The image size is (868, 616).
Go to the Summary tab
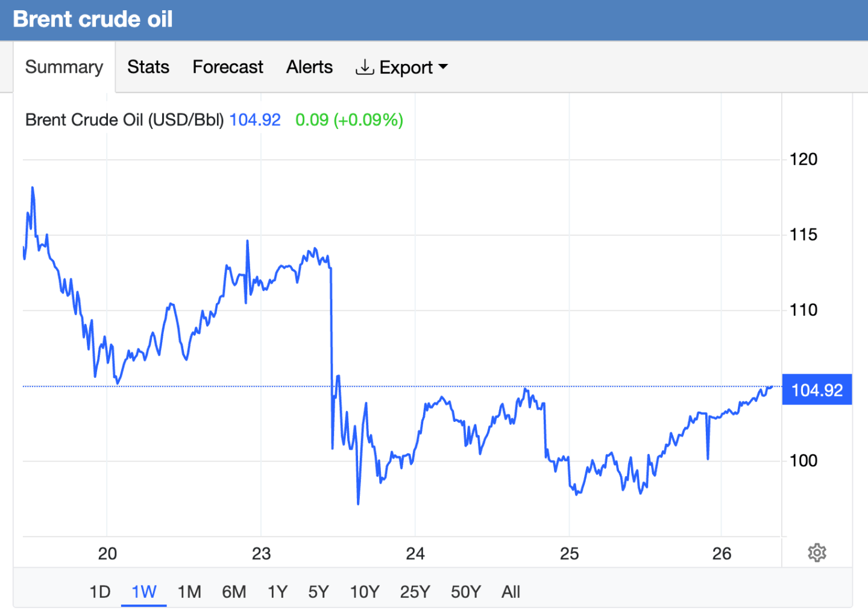click(x=64, y=67)
